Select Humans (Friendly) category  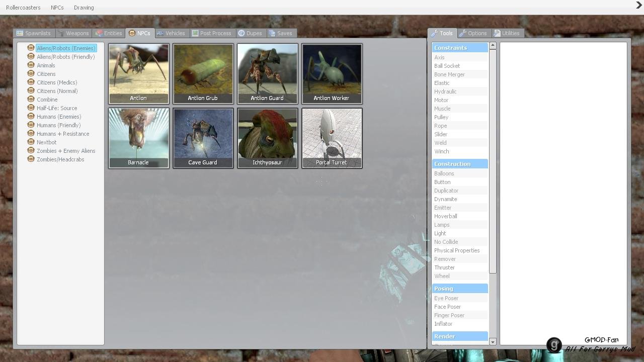(x=58, y=125)
